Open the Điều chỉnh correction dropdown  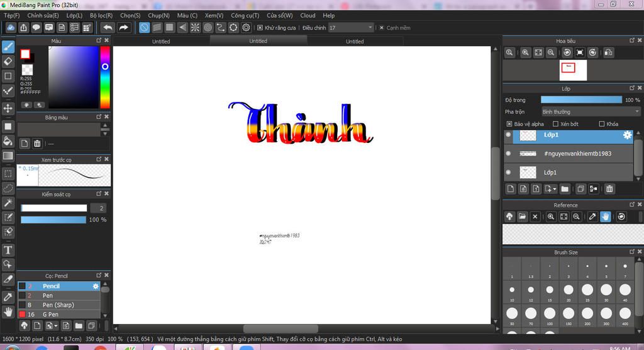(x=351, y=28)
